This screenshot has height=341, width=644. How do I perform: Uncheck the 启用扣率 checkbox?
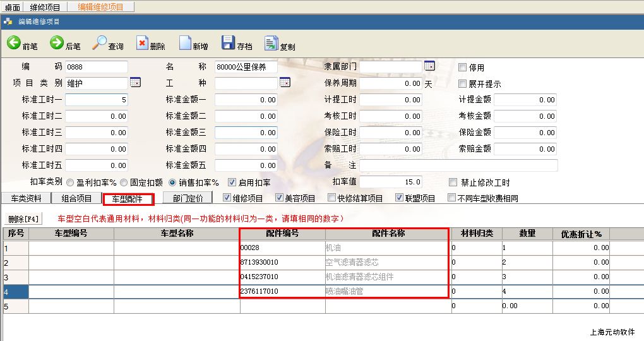pos(232,182)
